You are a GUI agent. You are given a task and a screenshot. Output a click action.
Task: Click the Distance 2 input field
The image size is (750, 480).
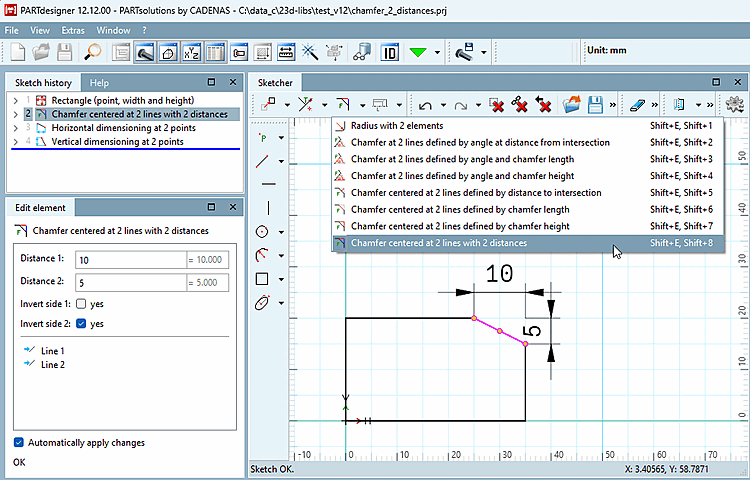(x=131, y=282)
